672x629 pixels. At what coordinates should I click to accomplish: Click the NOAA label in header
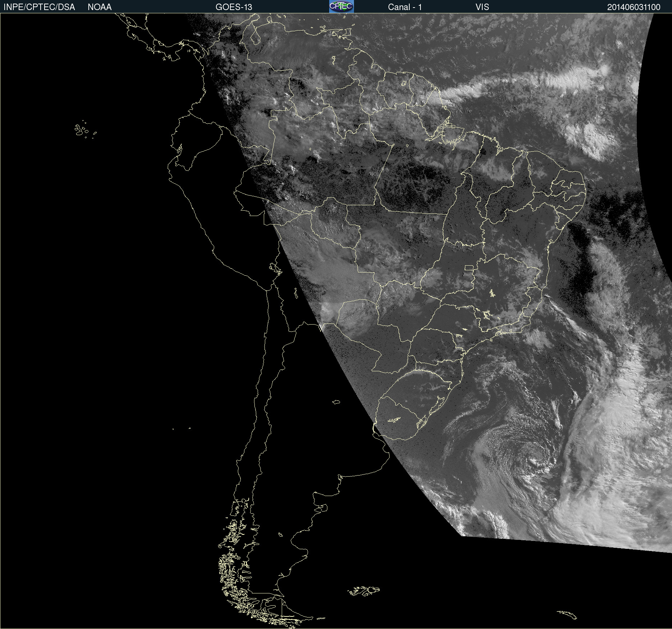[x=100, y=7]
